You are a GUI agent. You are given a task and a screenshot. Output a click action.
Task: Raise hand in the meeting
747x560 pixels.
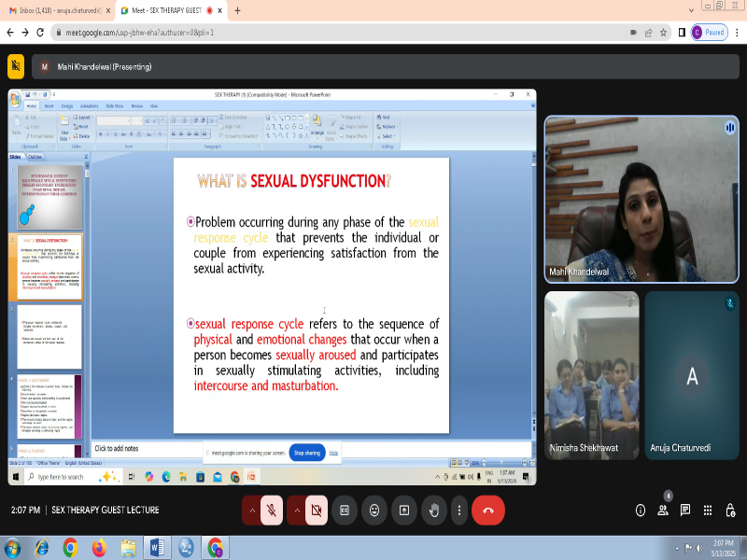pyautogui.click(x=433, y=511)
